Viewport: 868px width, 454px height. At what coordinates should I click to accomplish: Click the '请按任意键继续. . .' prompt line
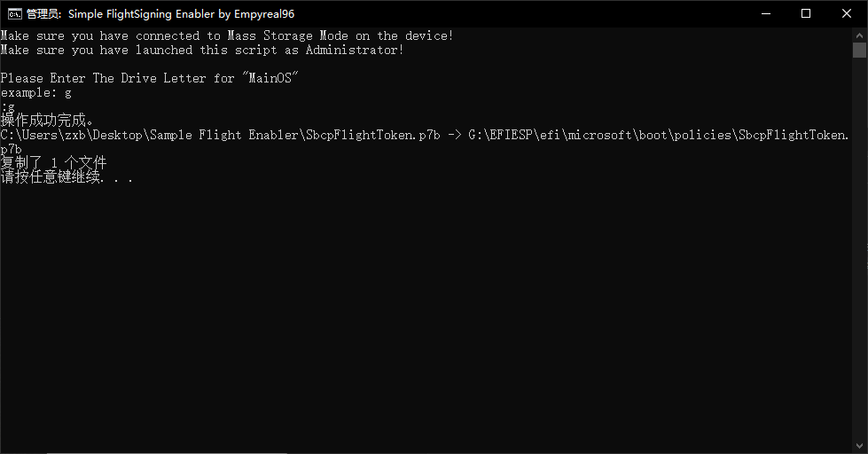[66, 177]
